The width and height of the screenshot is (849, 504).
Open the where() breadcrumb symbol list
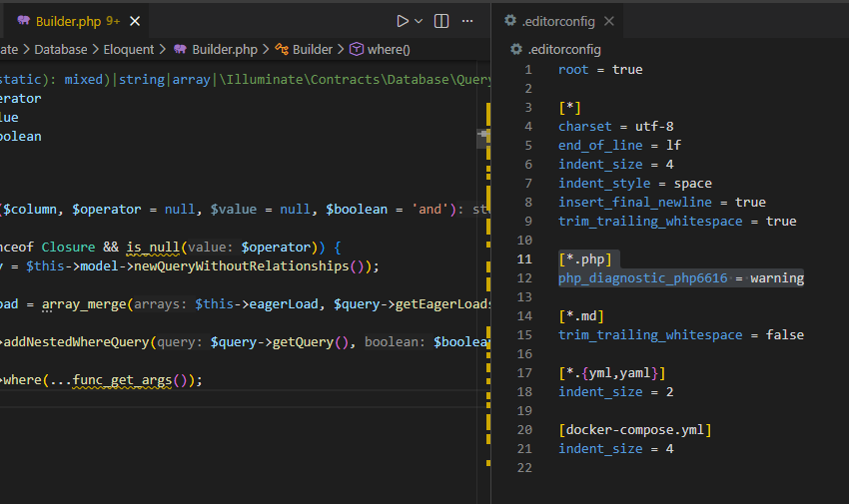point(389,49)
